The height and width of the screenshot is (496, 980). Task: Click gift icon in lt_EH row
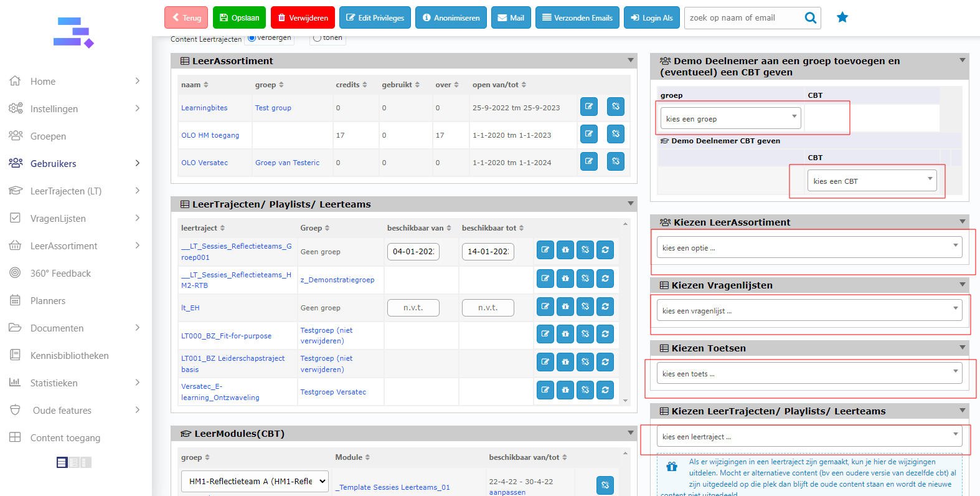565,307
